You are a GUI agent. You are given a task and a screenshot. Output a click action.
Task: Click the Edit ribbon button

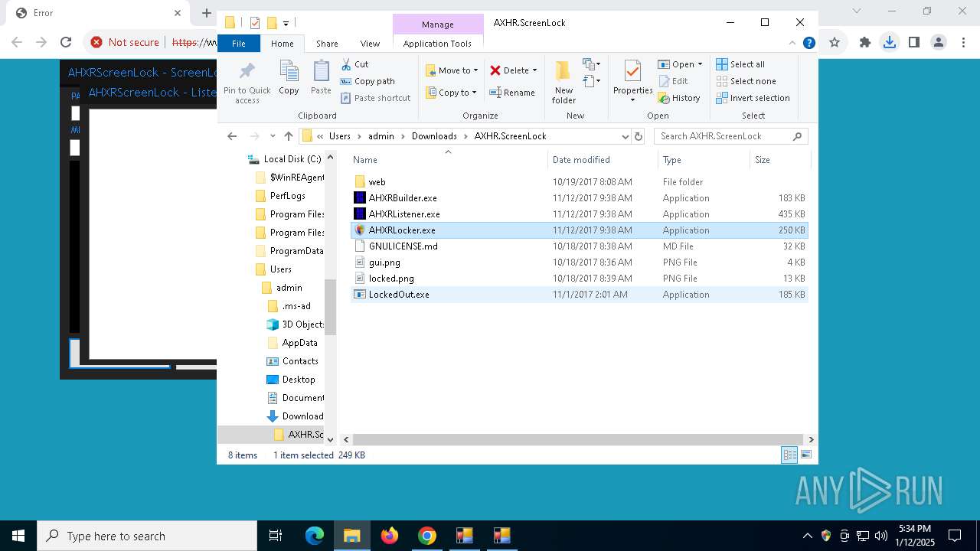673,81
